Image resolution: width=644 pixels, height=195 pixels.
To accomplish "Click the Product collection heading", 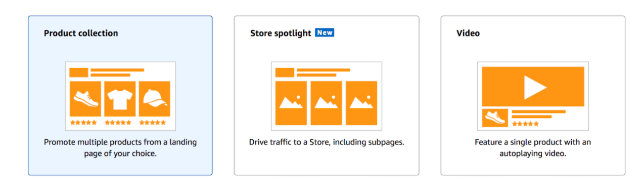I will [x=81, y=33].
